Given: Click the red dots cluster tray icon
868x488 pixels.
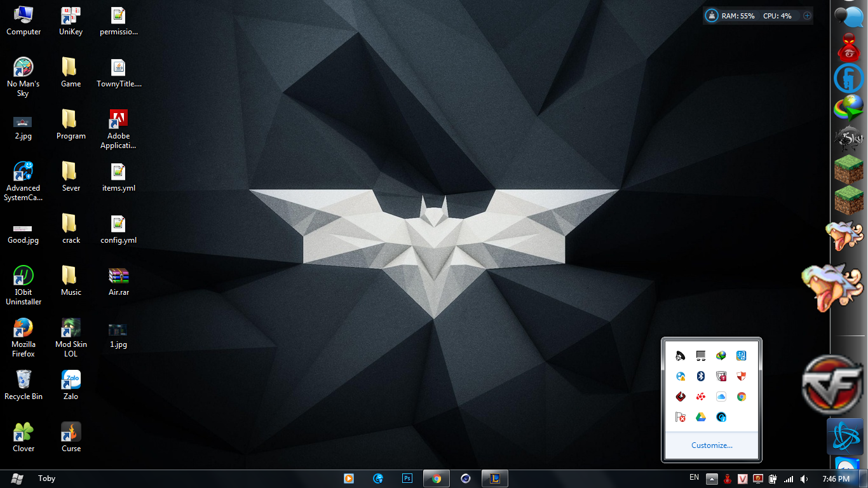Looking at the screenshot, I should tap(700, 396).
